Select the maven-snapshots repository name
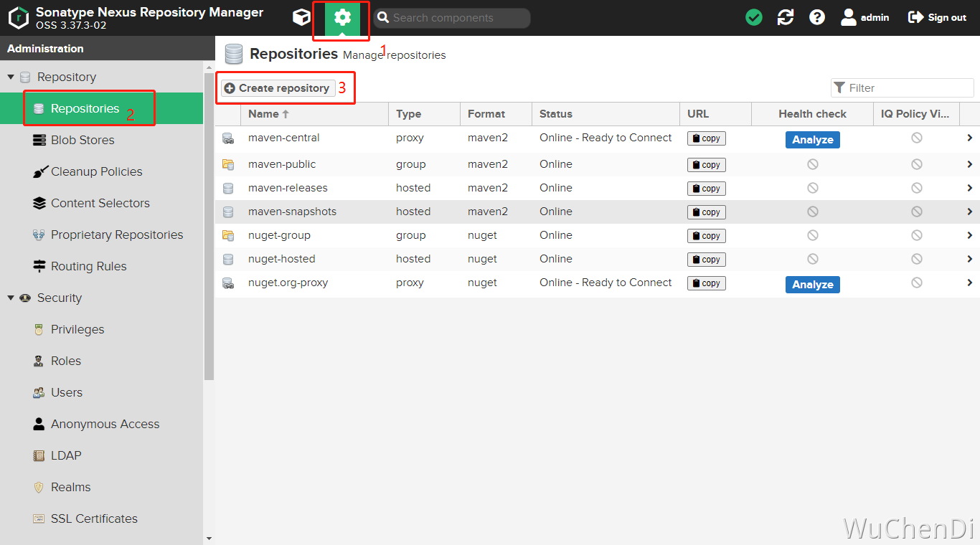980x545 pixels. pos(292,212)
